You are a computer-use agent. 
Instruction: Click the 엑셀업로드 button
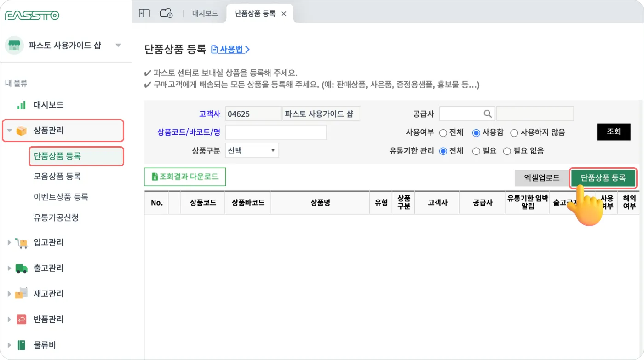click(542, 178)
